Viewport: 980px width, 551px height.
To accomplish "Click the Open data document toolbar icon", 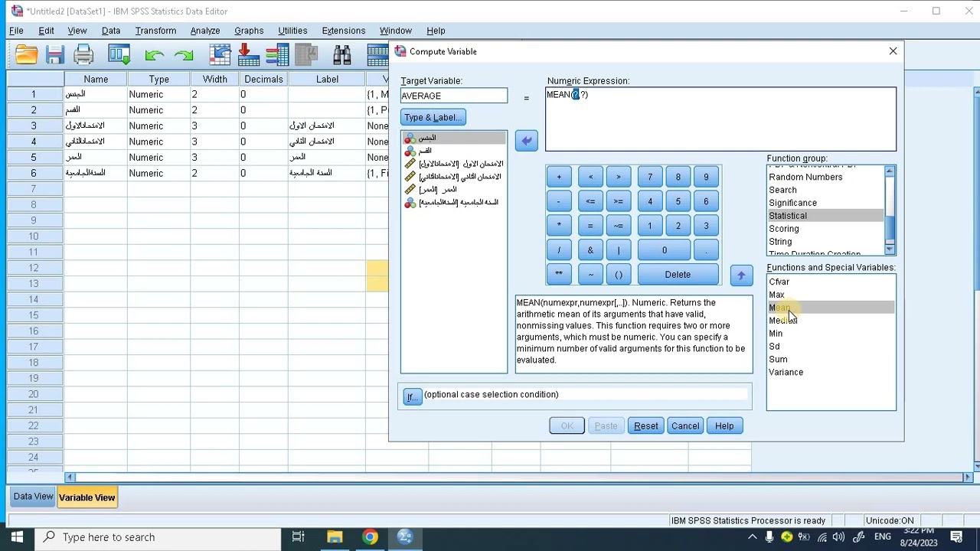I will [x=26, y=54].
